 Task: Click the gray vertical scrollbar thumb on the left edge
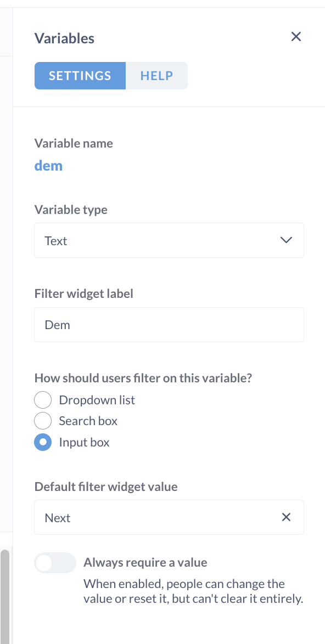tap(4, 597)
